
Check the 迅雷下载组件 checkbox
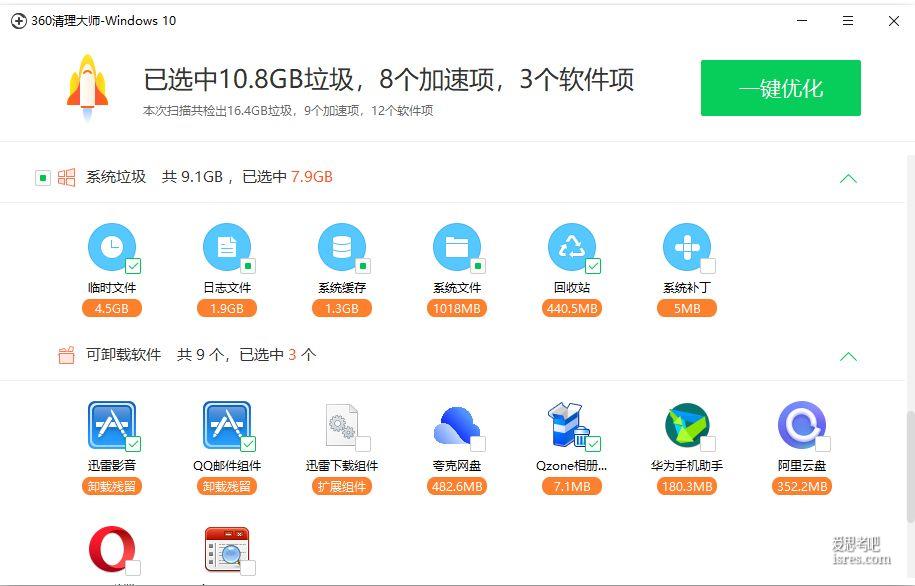pyautogui.click(x=363, y=444)
